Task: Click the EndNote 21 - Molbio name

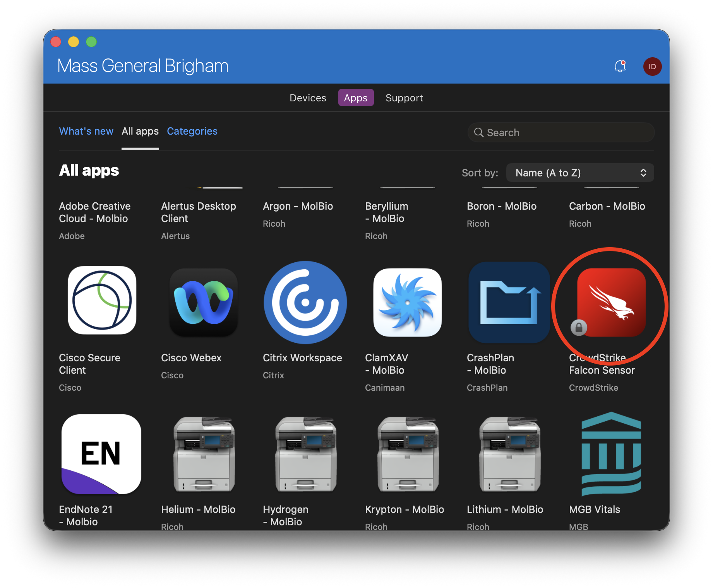Action: (86, 516)
